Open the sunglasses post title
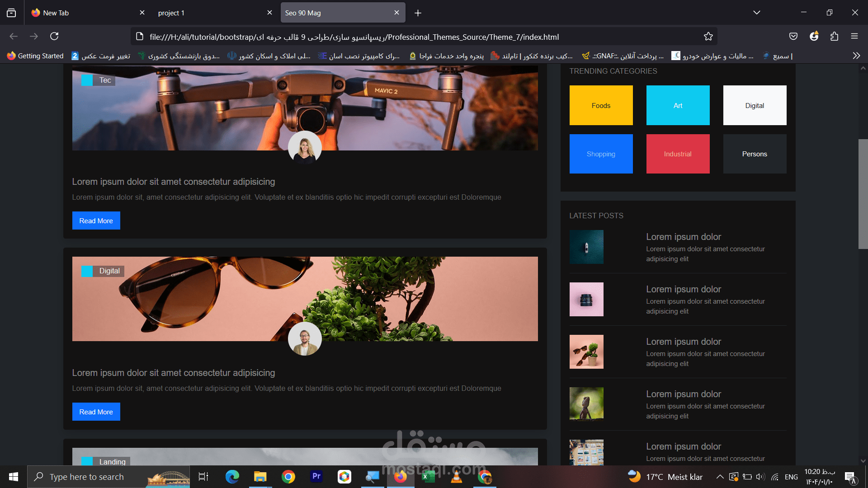 point(174,373)
